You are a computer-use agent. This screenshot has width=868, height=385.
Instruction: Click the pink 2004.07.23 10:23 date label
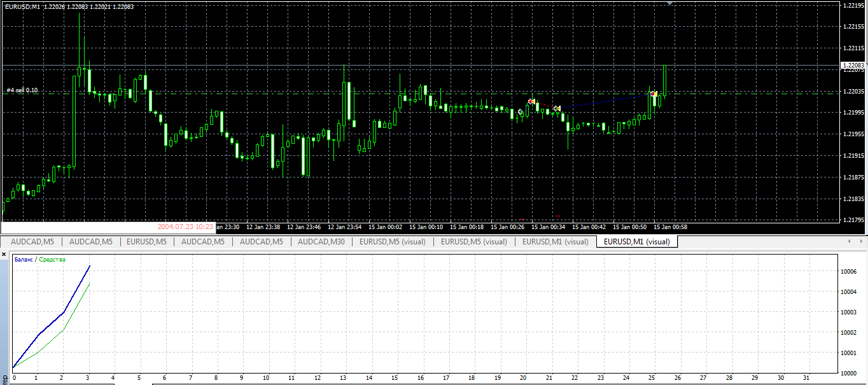[185, 227]
